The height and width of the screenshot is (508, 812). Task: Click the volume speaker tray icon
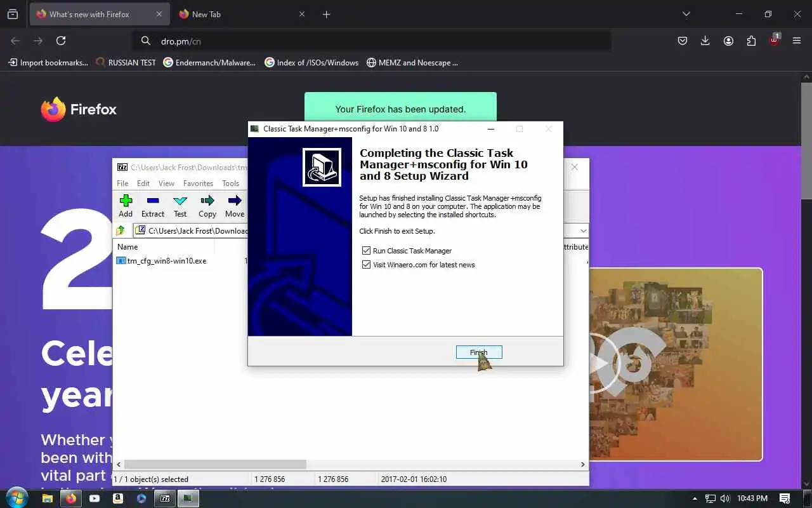[x=725, y=498]
